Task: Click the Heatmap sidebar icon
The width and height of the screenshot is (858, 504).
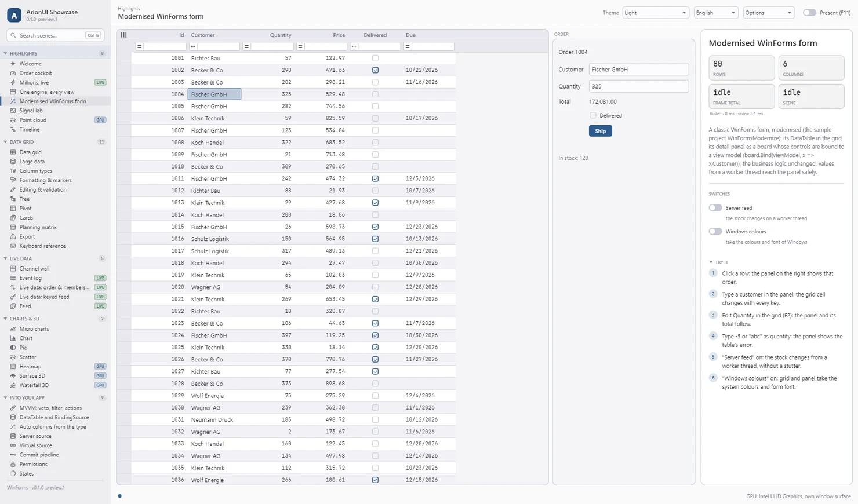Action: pos(13,366)
